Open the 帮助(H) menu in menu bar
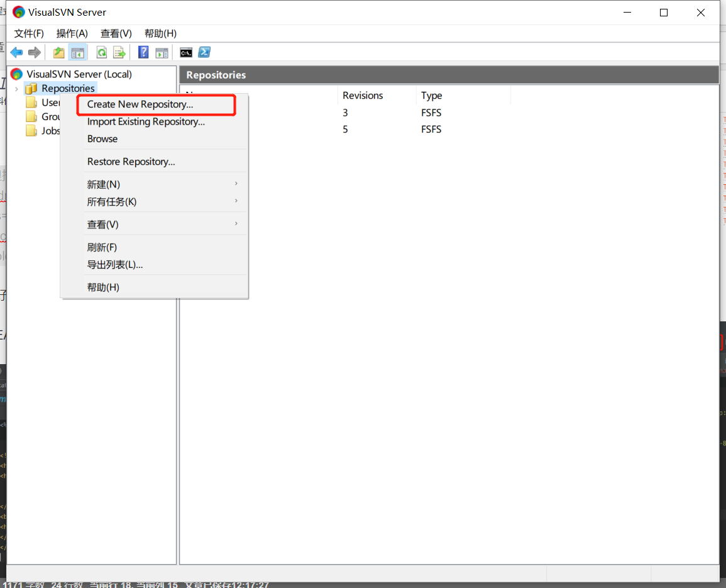This screenshot has width=726, height=588. click(160, 33)
